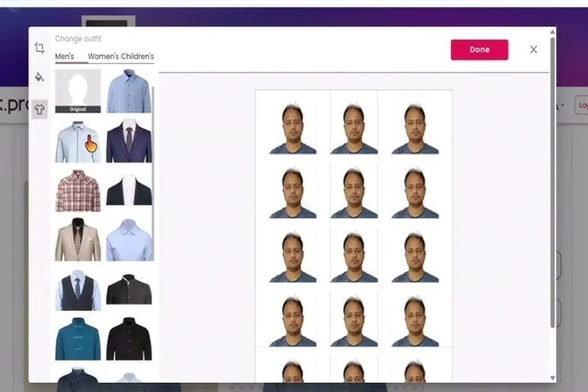
Task: Click the partially visible Login button
Action: coord(581,105)
